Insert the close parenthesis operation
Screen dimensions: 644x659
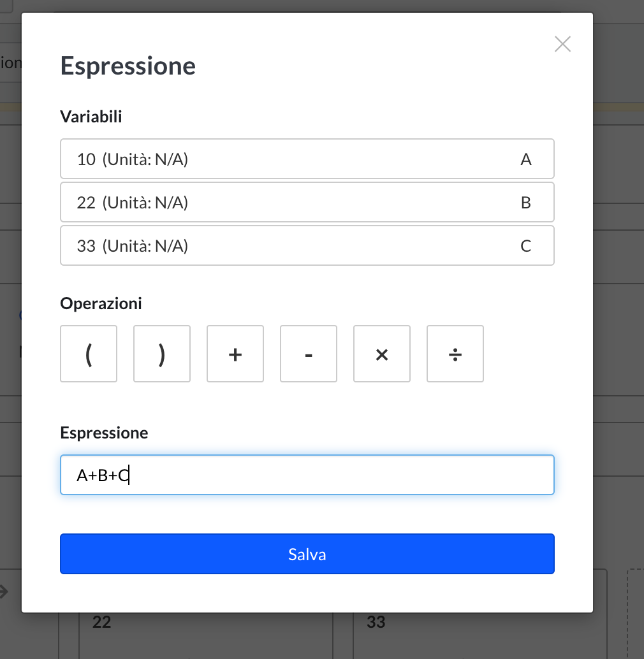tap(162, 354)
